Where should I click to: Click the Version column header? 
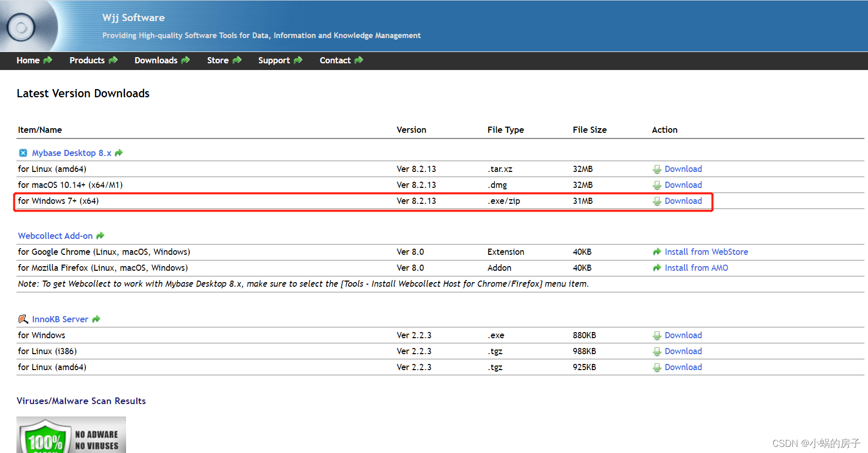click(411, 130)
